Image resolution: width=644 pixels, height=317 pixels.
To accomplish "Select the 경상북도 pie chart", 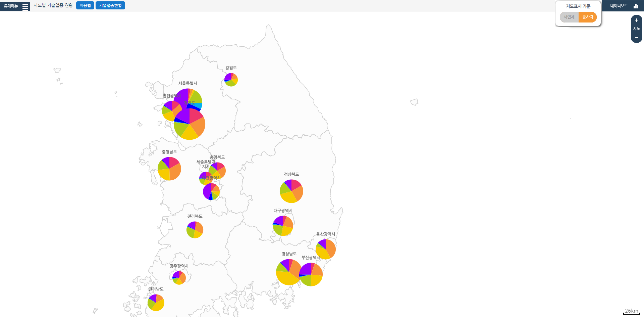I will pyautogui.click(x=291, y=191).
